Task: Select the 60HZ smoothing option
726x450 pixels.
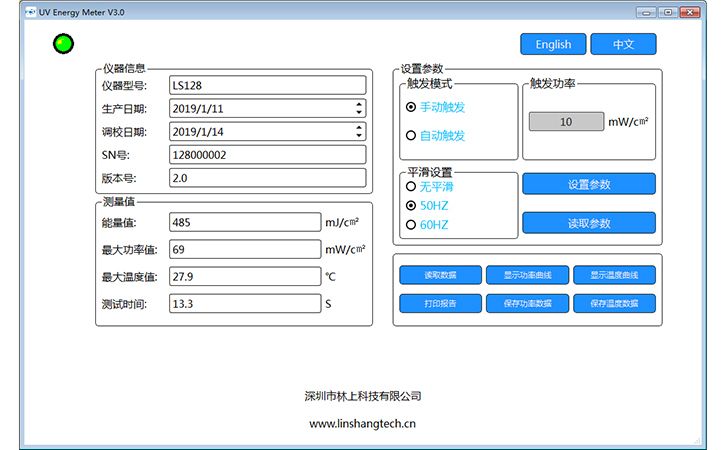Action: (x=410, y=225)
